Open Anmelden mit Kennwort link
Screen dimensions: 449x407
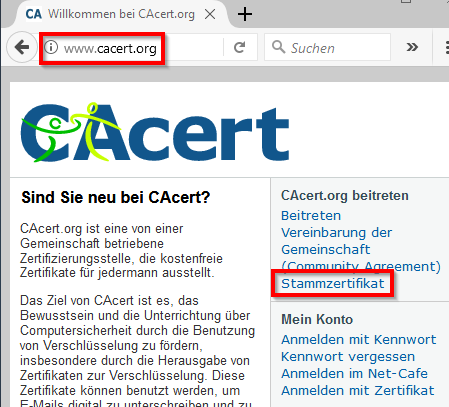click(x=359, y=340)
